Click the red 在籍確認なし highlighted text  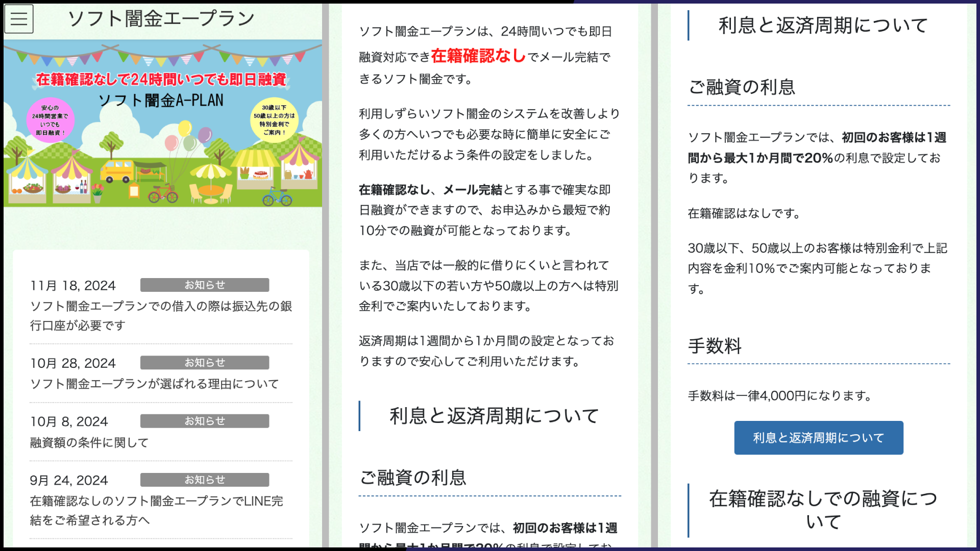pyautogui.click(x=478, y=56)
